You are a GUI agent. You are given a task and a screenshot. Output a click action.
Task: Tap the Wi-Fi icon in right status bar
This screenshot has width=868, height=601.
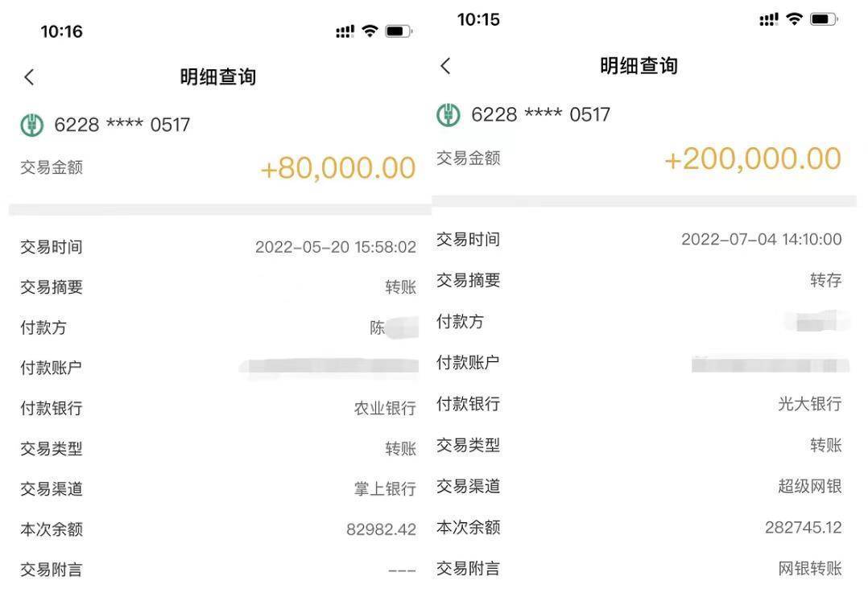click(795, 19)
